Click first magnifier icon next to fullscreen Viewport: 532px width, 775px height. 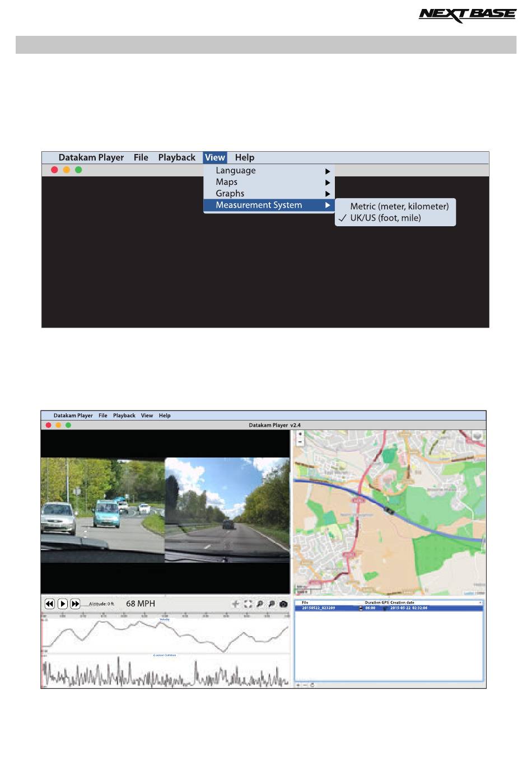coord(260,604)
